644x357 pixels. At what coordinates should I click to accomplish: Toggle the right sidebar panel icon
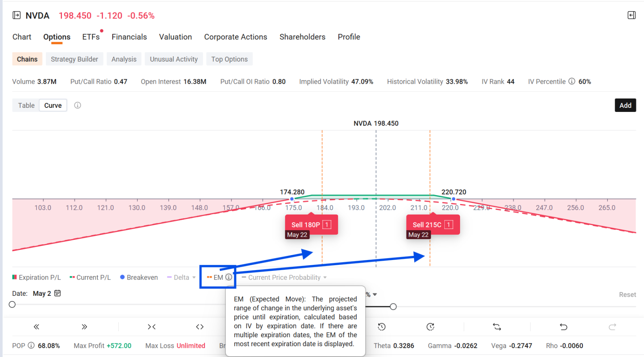(x=632, y=15)
